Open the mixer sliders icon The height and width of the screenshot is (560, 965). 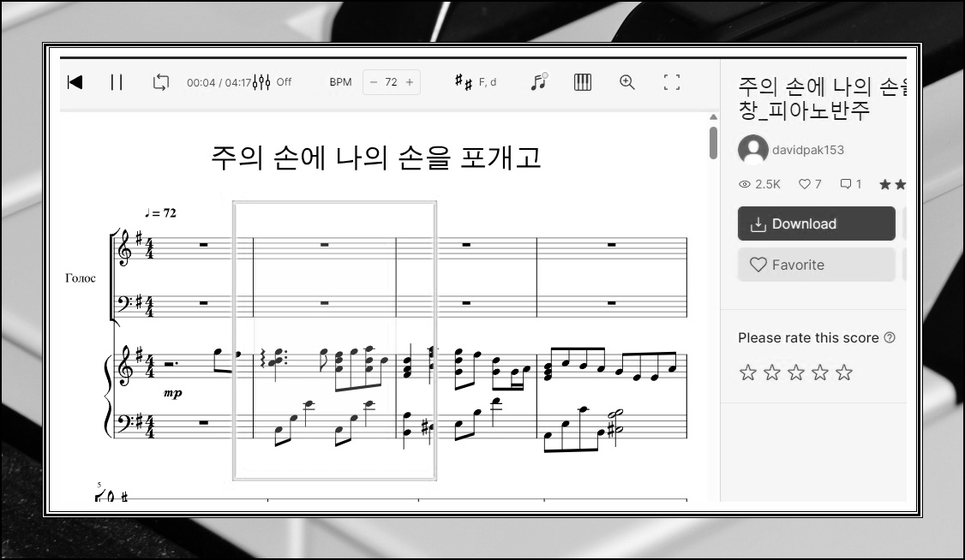261,82
